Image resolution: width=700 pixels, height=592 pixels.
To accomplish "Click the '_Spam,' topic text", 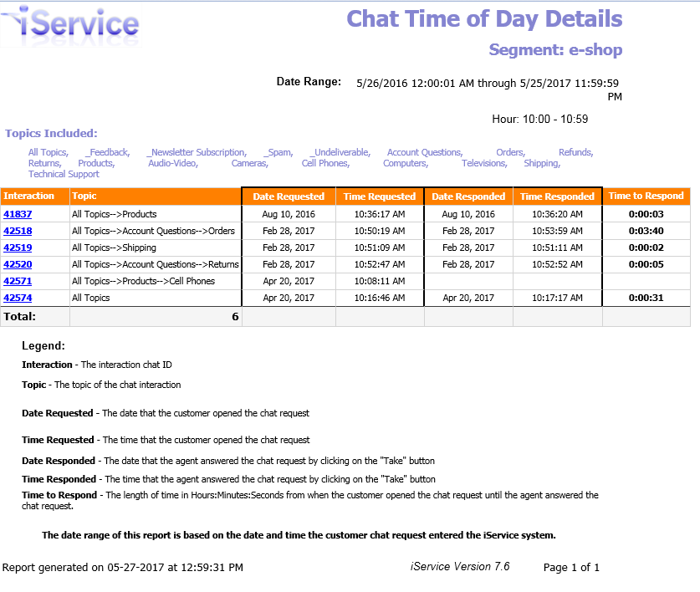I will coord(278,153).
